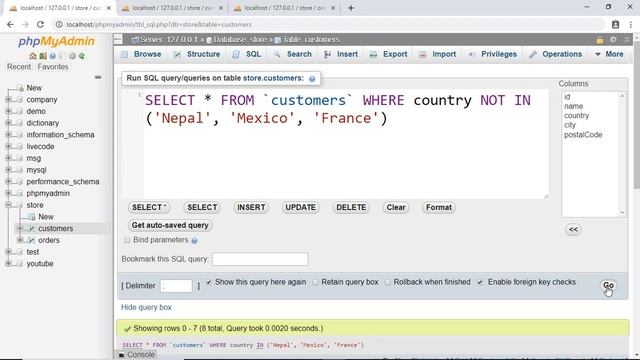The image size is (640, 360).
Task: Toggle navigation panel collapse button
Action: point(118,40)
